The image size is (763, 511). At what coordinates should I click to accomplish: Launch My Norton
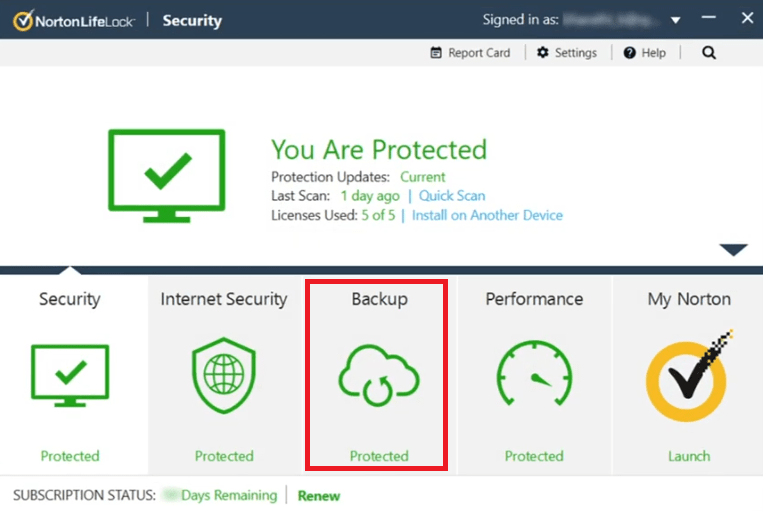pos(689,456)
